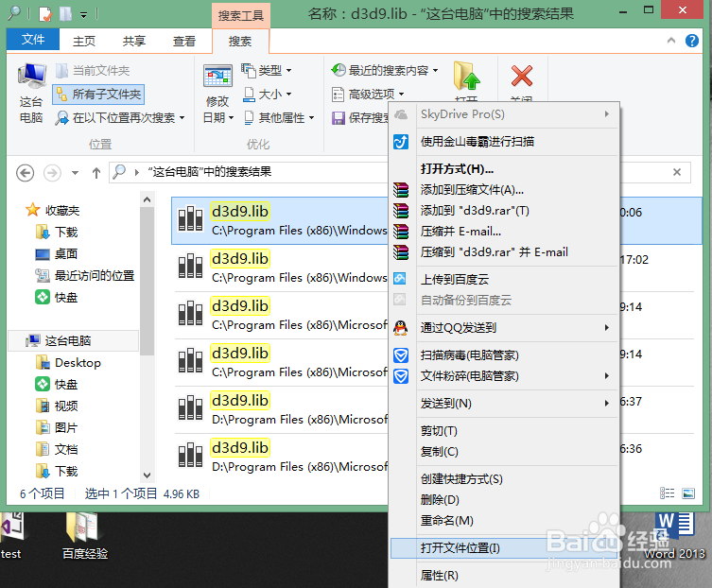Screen dimensions: 712x588
Task: Open the 其他属性 filter dropdown
Action: point(279,118)
